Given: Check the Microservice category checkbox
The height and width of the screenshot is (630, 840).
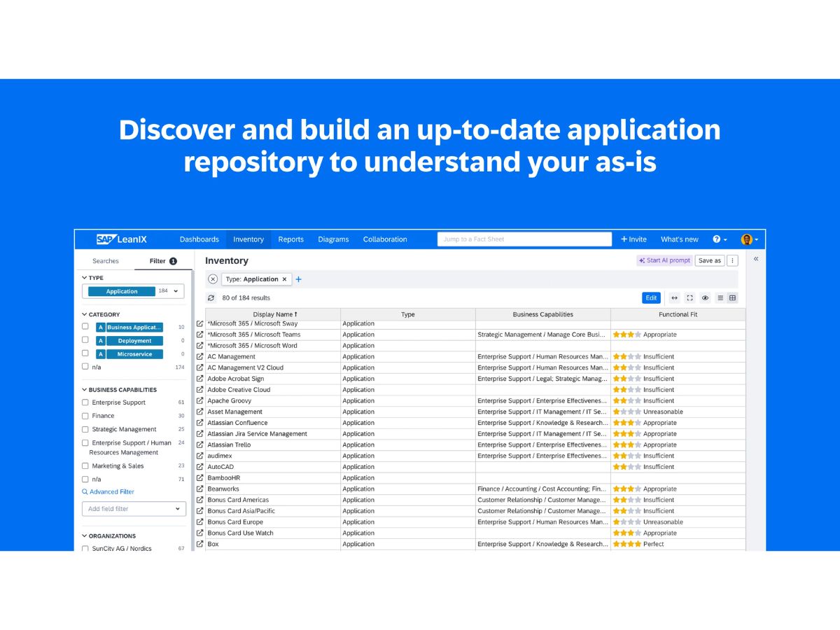Looking at the screenshot, I should 85,353.
